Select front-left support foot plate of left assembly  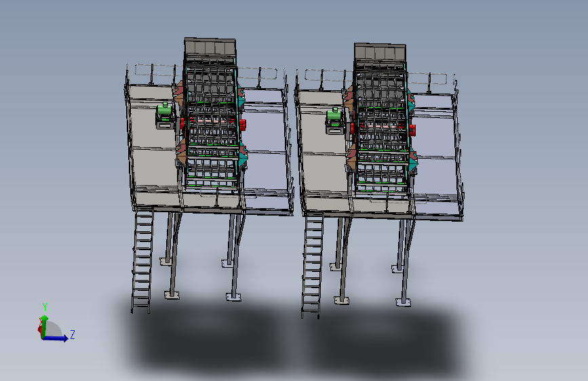(x=172, y=295)
